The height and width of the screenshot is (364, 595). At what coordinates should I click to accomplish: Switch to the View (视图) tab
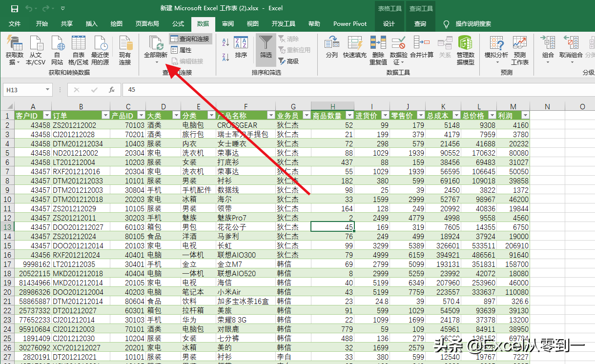[253, 24]
